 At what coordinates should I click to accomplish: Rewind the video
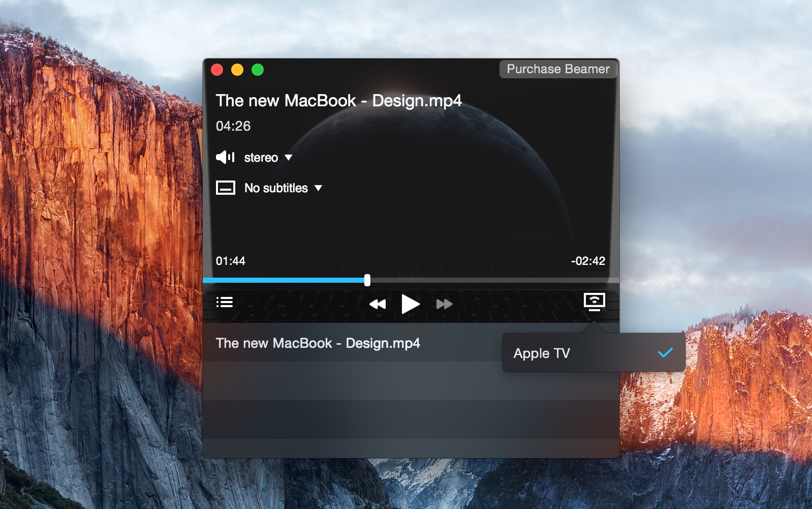tap(378, 304)
